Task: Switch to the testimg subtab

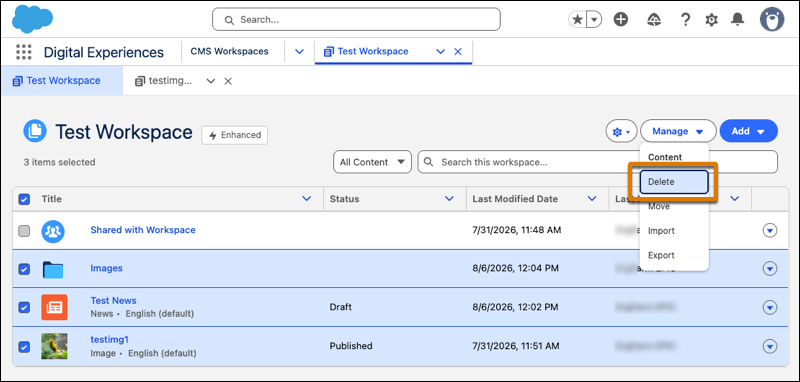Action: 163,81
